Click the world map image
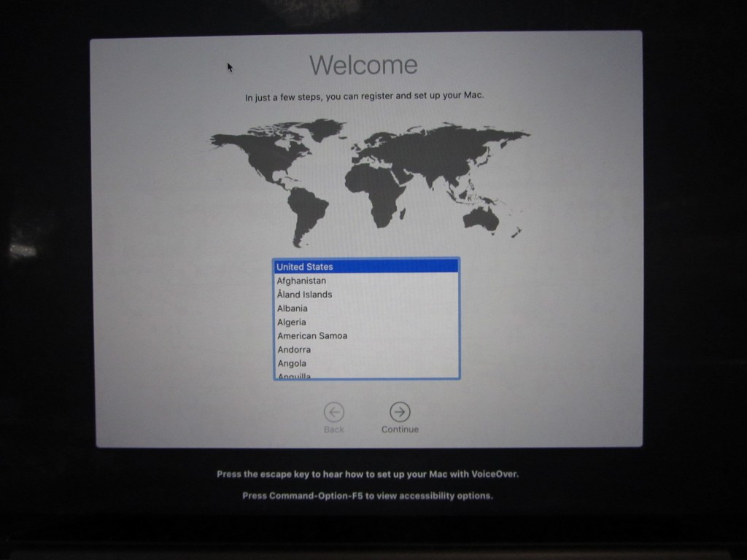747x560 pixels. (x=370, y=183)
